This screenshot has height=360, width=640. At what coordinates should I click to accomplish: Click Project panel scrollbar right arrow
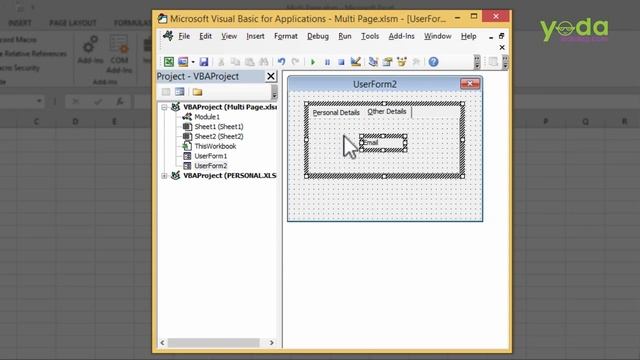click(271, 342)
